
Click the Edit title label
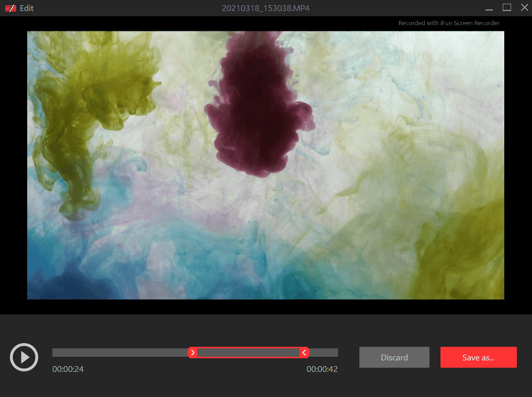pos(27,8)
